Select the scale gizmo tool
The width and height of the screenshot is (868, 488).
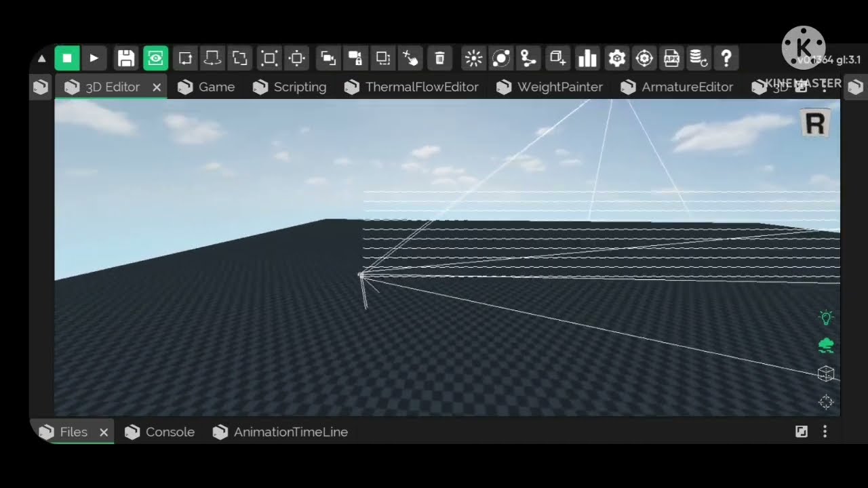tap(240, 58)
